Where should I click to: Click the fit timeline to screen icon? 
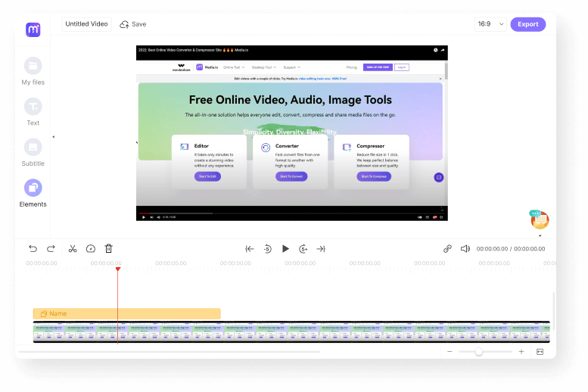tap(540, 351)
